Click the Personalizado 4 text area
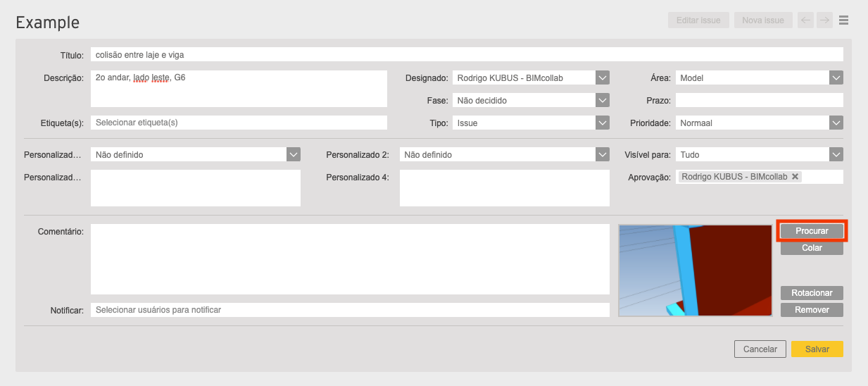The image size is (868, 386). (505, 188)
